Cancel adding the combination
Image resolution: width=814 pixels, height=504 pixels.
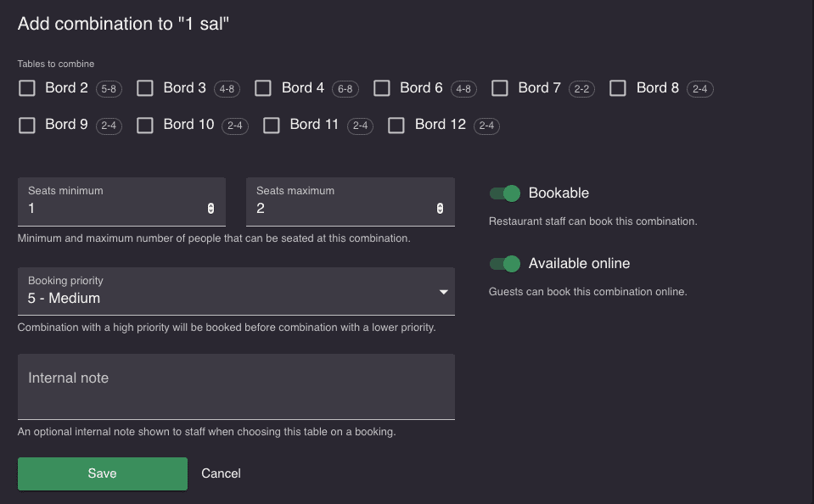[x=222, y=473]
